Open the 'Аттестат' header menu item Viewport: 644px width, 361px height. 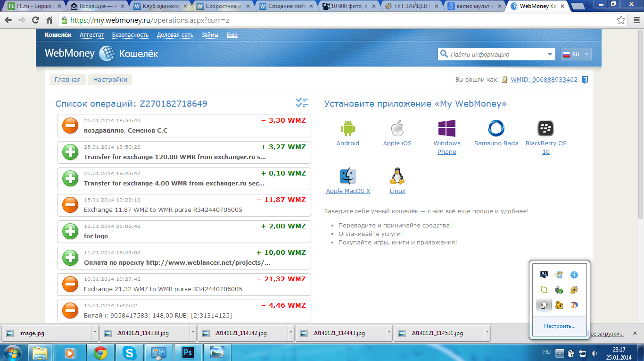pyautogui.click(x=92, y=35)
